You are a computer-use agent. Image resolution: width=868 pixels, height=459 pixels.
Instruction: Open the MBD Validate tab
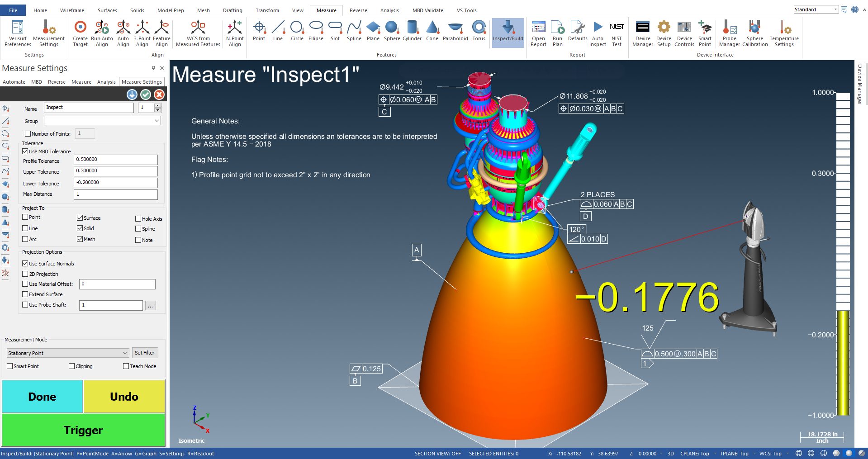point(427,10)
